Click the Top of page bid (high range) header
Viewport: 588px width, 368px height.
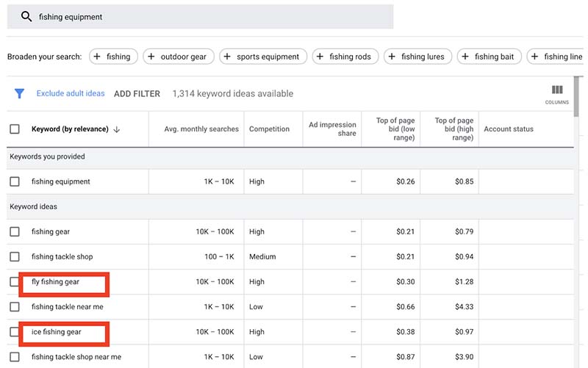pos(454,129)
